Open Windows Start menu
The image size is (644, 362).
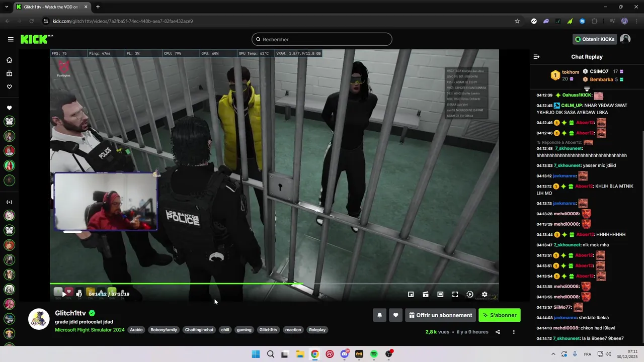tap(256, 354)
